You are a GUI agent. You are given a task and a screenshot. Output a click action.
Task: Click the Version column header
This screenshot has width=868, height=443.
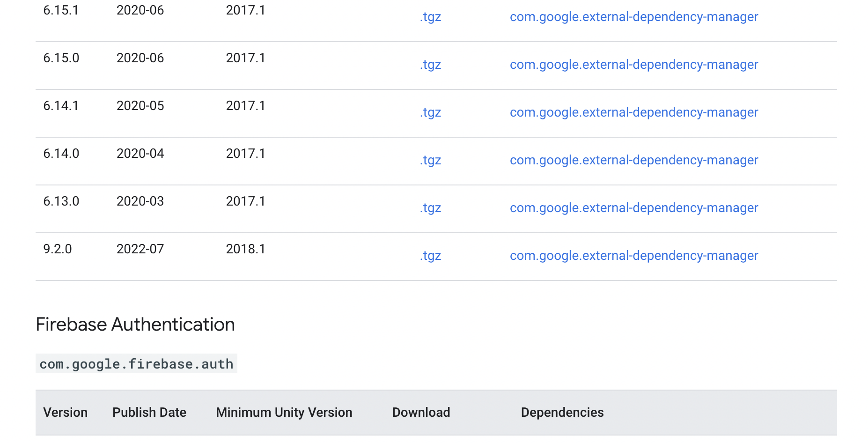(x=65, y=413)
